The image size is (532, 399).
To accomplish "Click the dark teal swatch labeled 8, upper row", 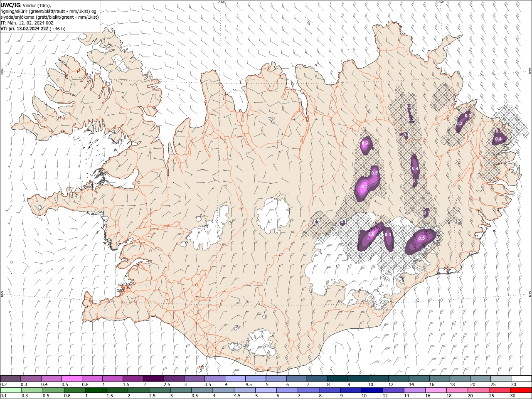I will click(x=337, y=379).
